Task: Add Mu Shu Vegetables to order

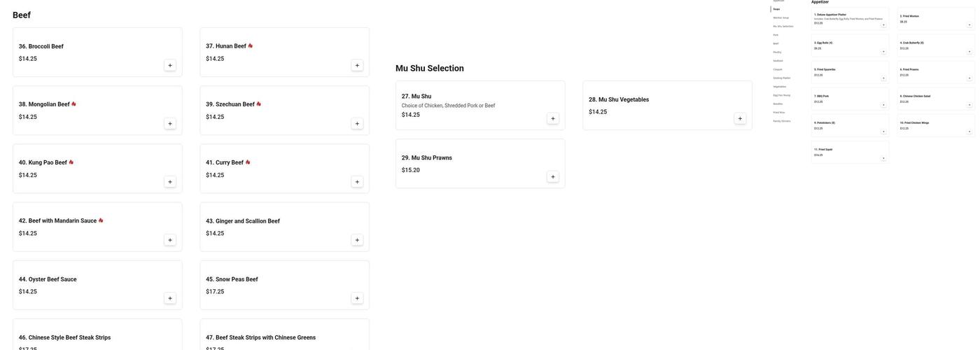Action: pos(740,119)
